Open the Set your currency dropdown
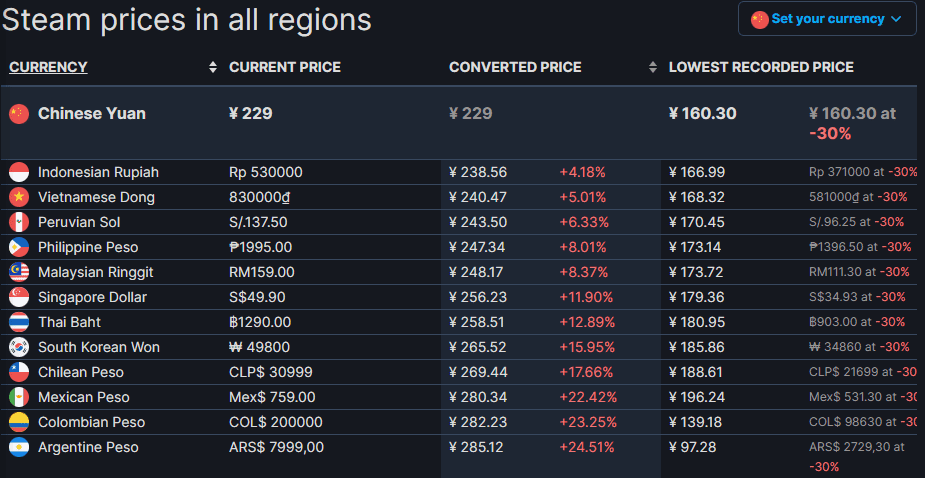 click(x=827, y=19)
